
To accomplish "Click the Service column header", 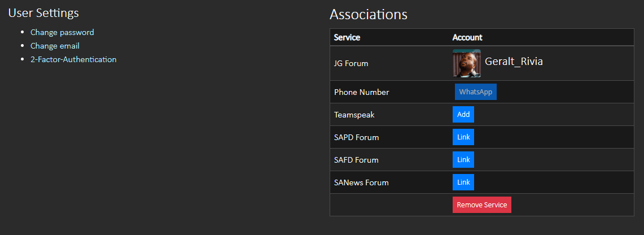I will coord(347,37).
